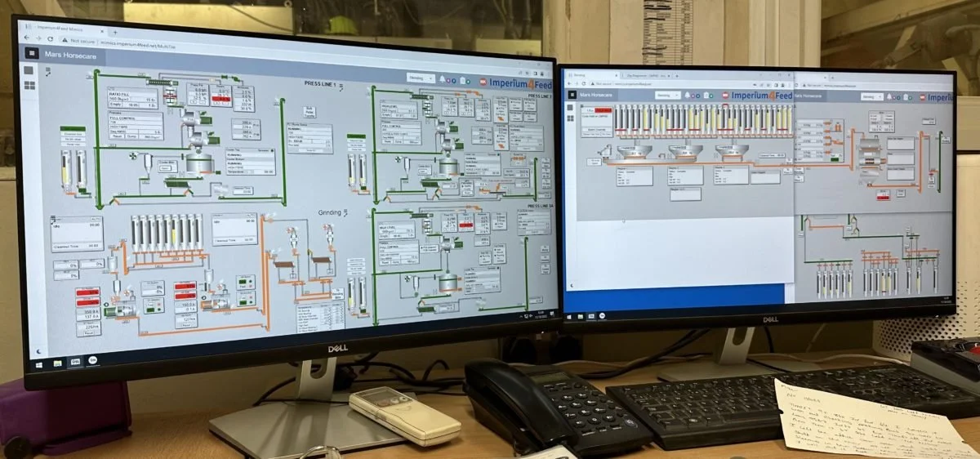This screenshot has height=459, width=980.
Task: Click the first weigh hopper on right monitor
Action: 634,151
